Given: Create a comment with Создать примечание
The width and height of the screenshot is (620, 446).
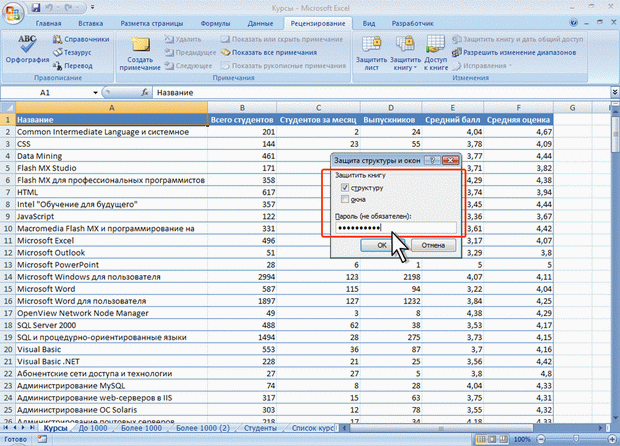Looking at the screenshot, I should coord(140,53).
